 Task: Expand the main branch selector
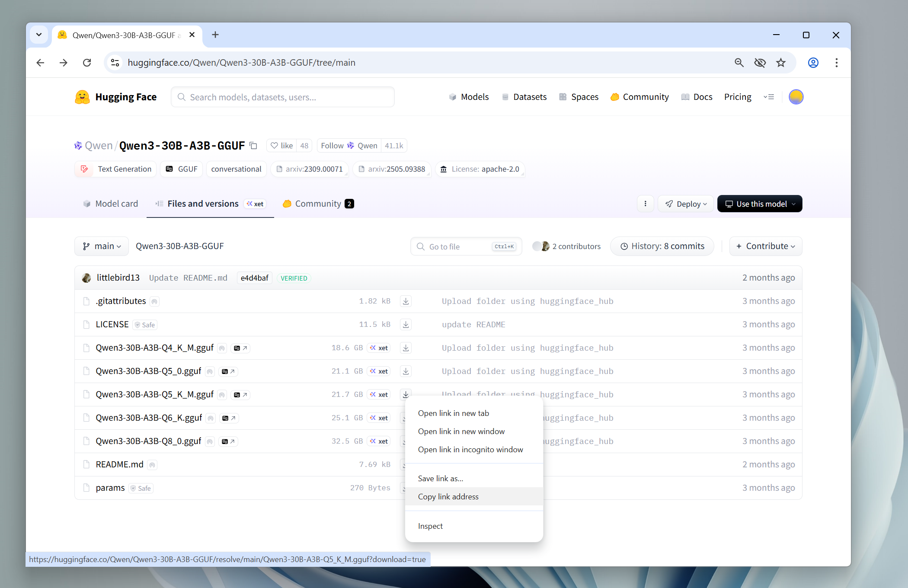[102, 246]
